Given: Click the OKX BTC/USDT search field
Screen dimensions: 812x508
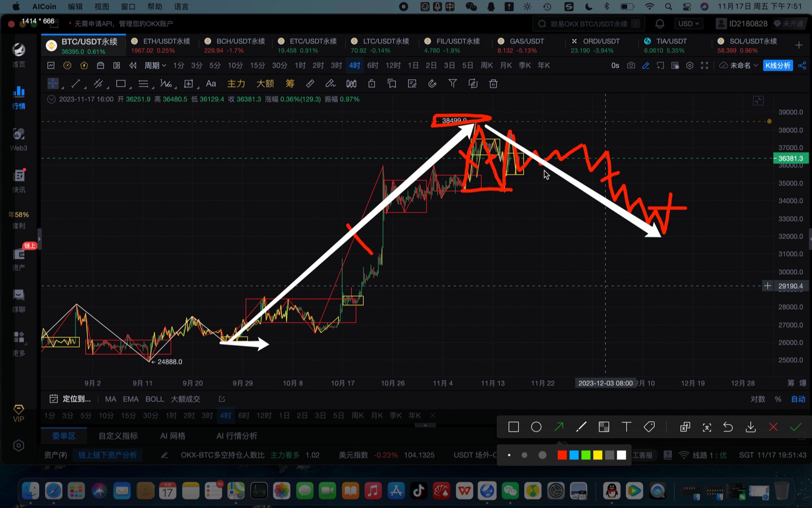Looking at the screenshot, I should click(x=589, y=24).
